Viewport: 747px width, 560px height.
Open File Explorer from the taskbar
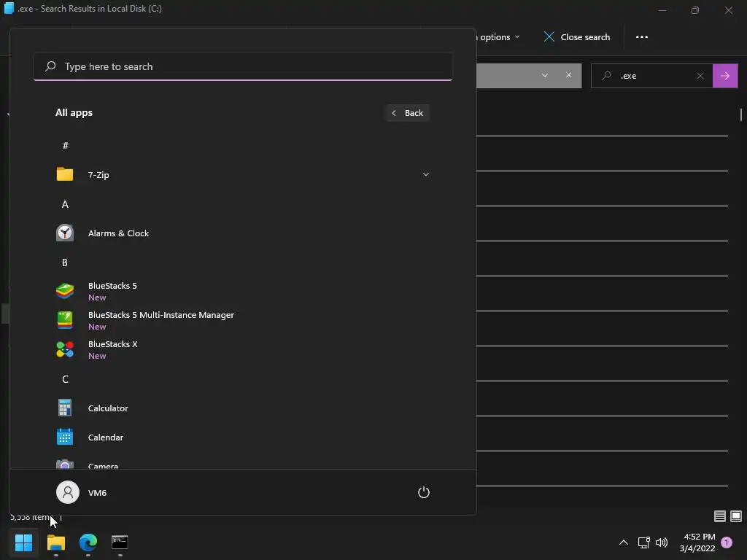click(x=55, y=542)
